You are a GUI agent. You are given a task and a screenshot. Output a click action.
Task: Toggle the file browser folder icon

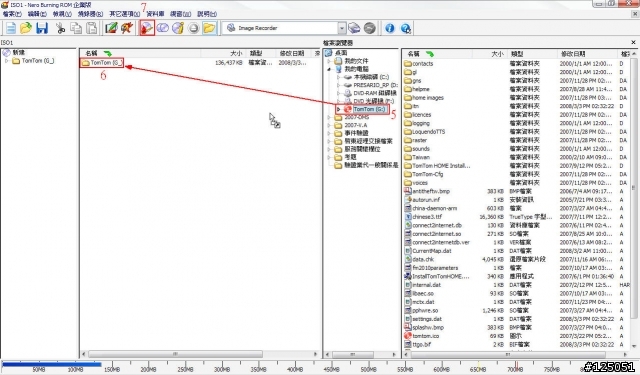[209, 28]
